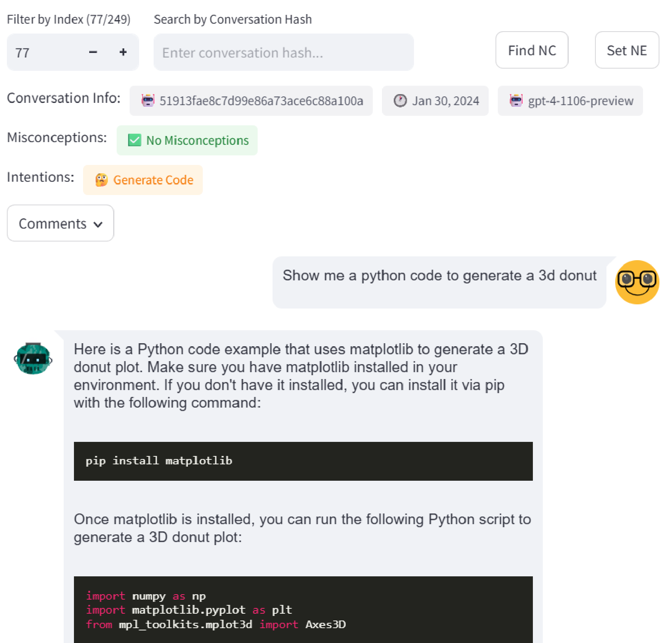This screenshot has width=672, height=643.
Task: Click the thinking face emoji on Generate Code
Action: [101, 179]
